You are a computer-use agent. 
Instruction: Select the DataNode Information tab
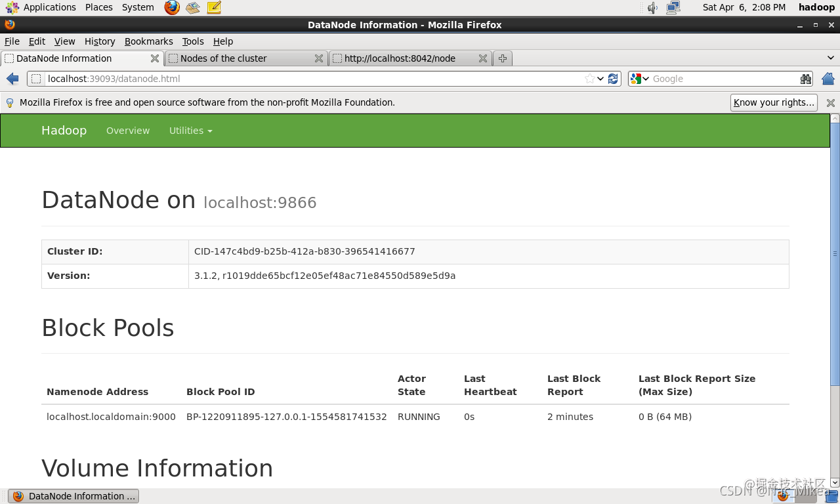(x=82, y=58)
